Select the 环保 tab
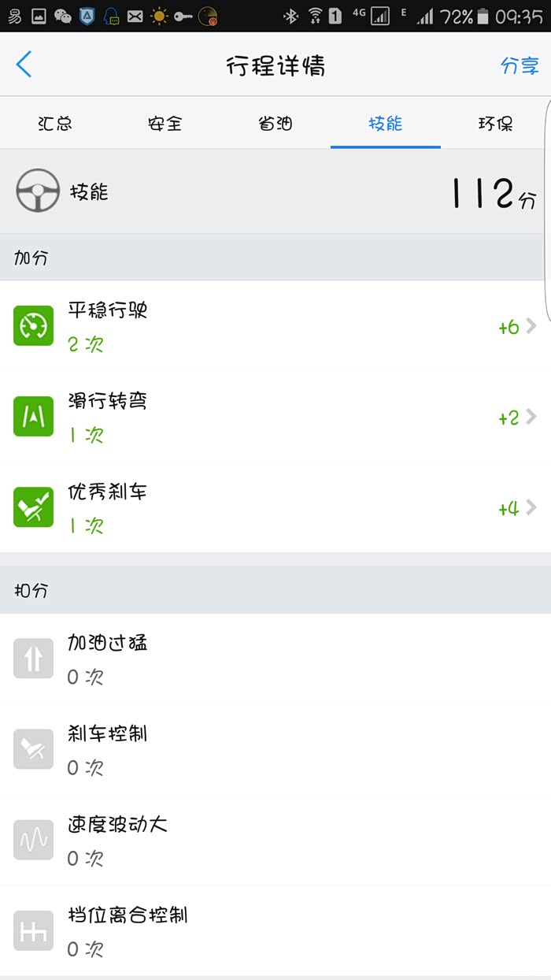Screen dimensions: 551x980 pyautogui.click(x=496, y=124)
